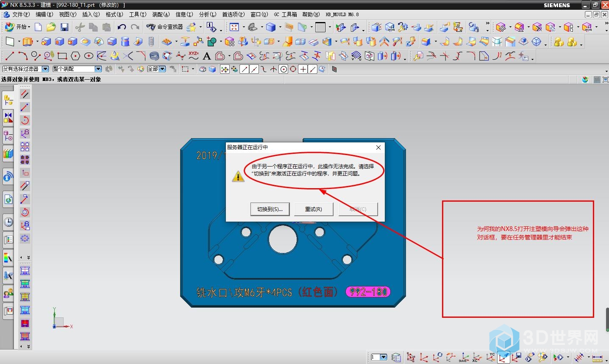Click the vertical scrollbar thumb at right edge
This screenshot has width=609, height=364.
point(607,320)
